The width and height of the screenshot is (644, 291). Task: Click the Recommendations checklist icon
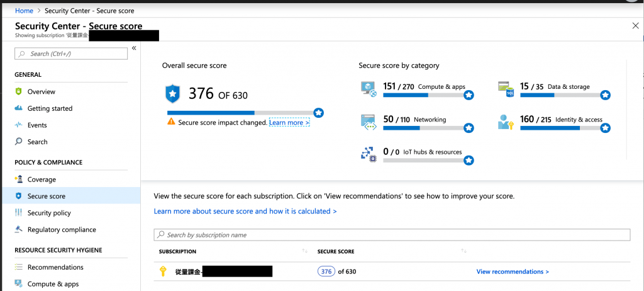pos(18,267)
